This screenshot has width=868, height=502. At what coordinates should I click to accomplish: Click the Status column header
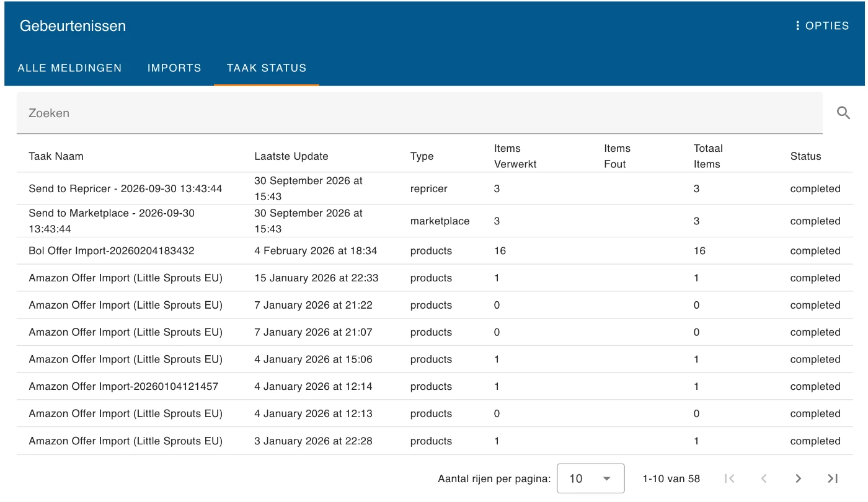[x=805, y=156]
